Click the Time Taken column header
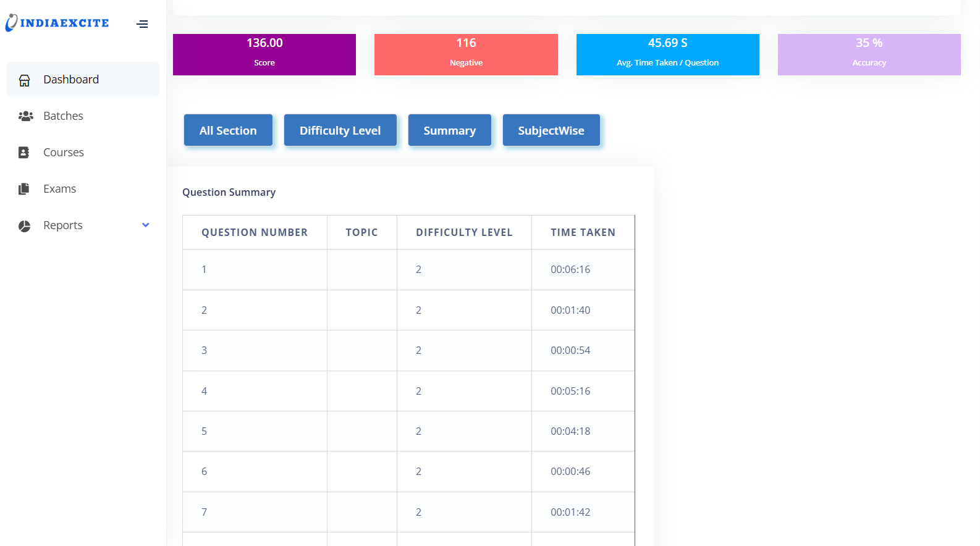This screenshot has height=546, width=980. 583,232
